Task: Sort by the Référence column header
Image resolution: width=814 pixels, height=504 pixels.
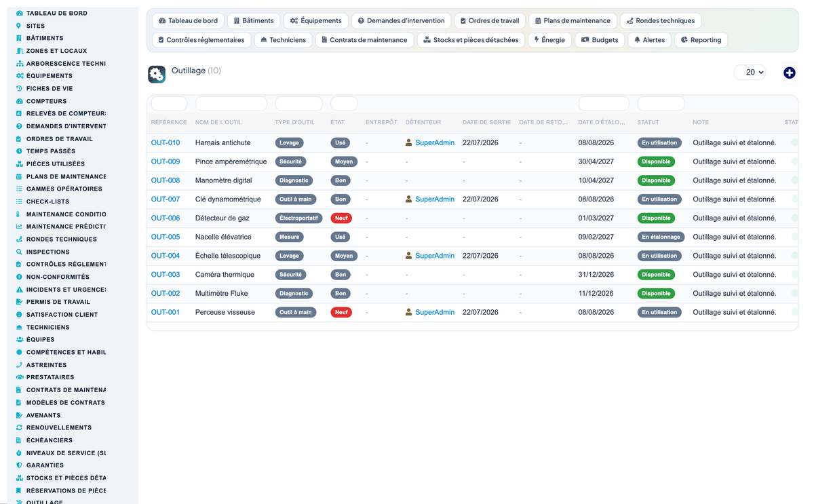Action: (x=169, y=122)
